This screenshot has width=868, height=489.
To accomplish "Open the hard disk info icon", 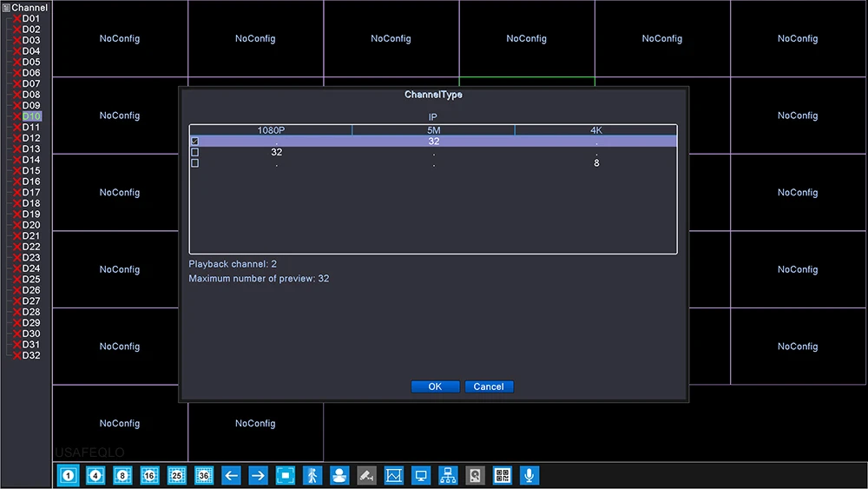I will (x=475, y=475).
